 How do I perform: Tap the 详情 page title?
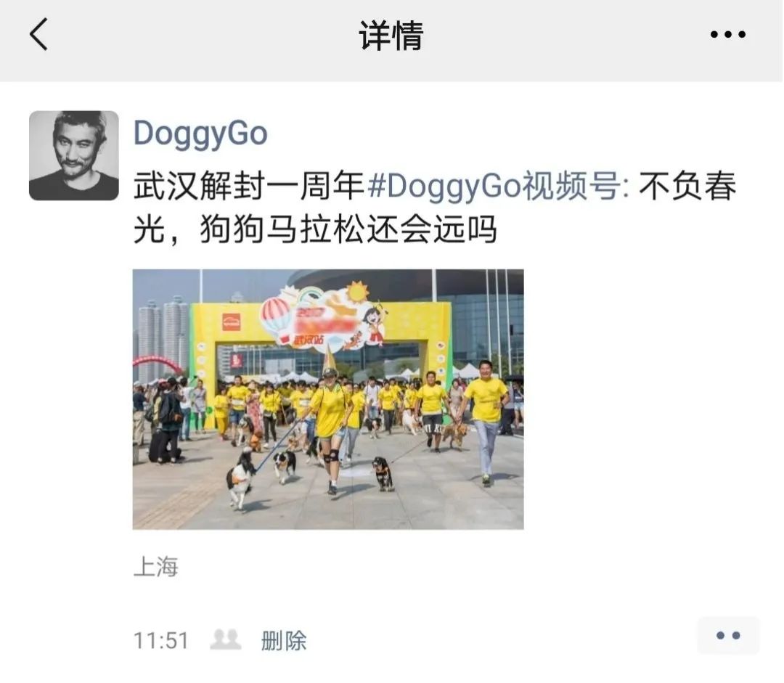click(x=391, y=35)
